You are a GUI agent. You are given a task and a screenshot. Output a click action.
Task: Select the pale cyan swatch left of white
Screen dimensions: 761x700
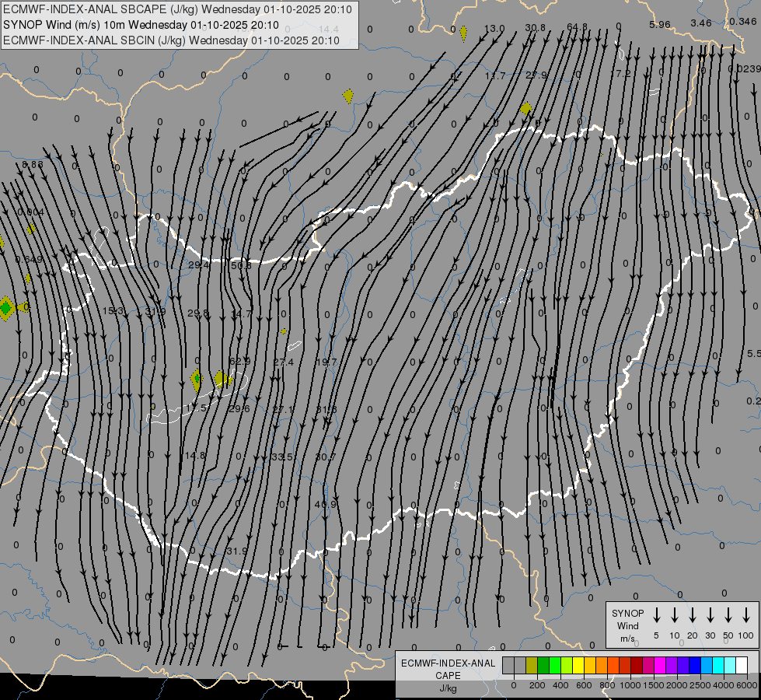(730, 665)
